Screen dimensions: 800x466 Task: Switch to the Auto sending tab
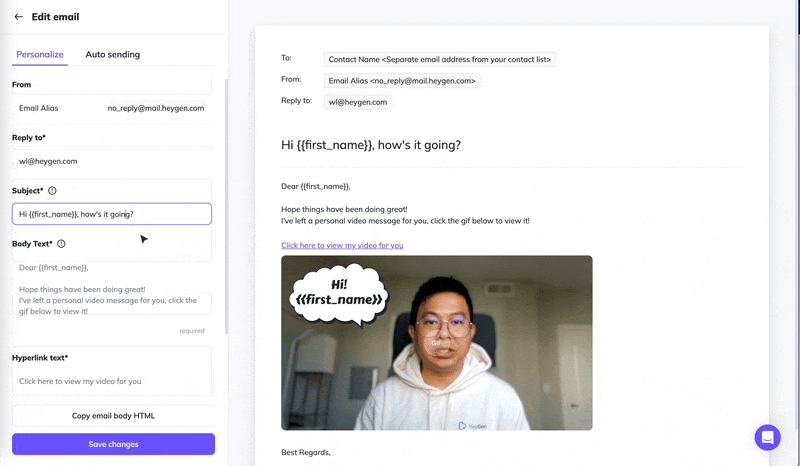coord(113,55)
